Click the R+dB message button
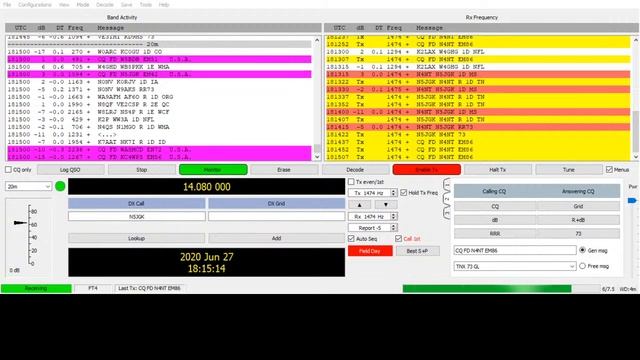Image resolution: width=640 pixels, height=360 pixels. [x=578, y=220]
